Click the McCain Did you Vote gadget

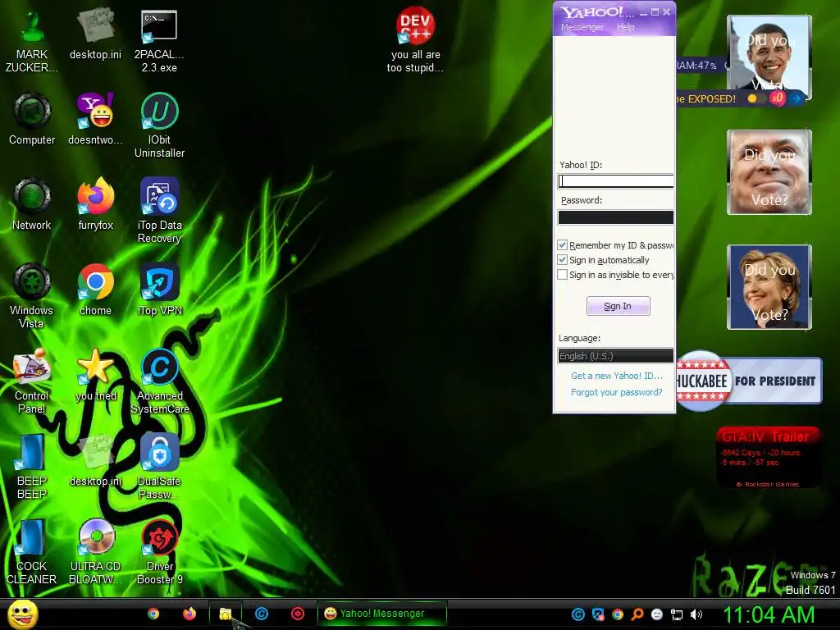pyautogui.click(x=769, y=172)
